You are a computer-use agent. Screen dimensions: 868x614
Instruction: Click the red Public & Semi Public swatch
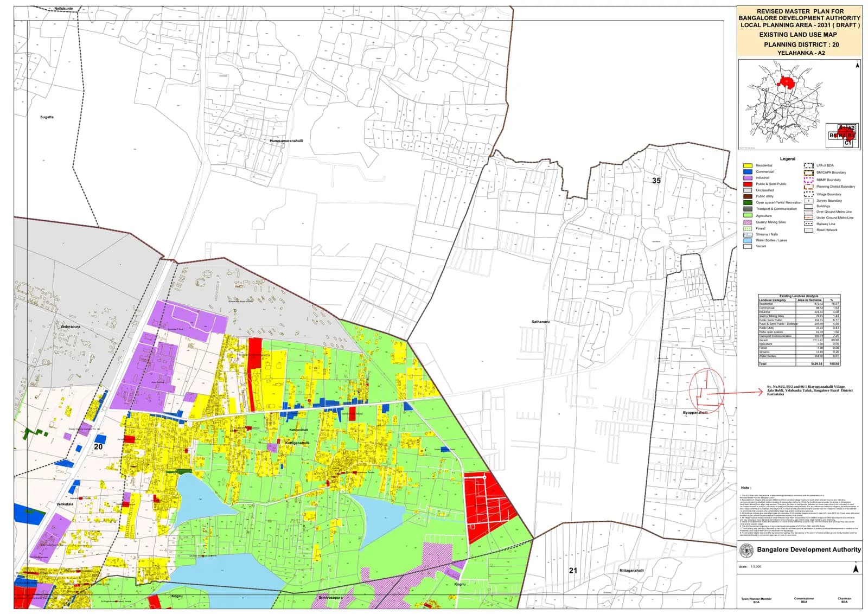click(748, 184)
